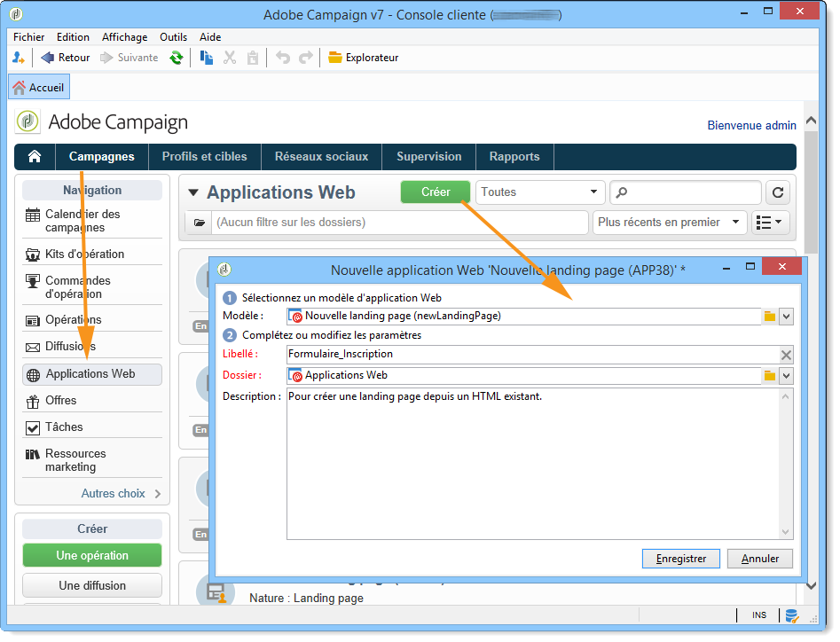The width and height of the screenshot is (840, 642).
Task: Open the Aide menu
Action: point(210,37)
